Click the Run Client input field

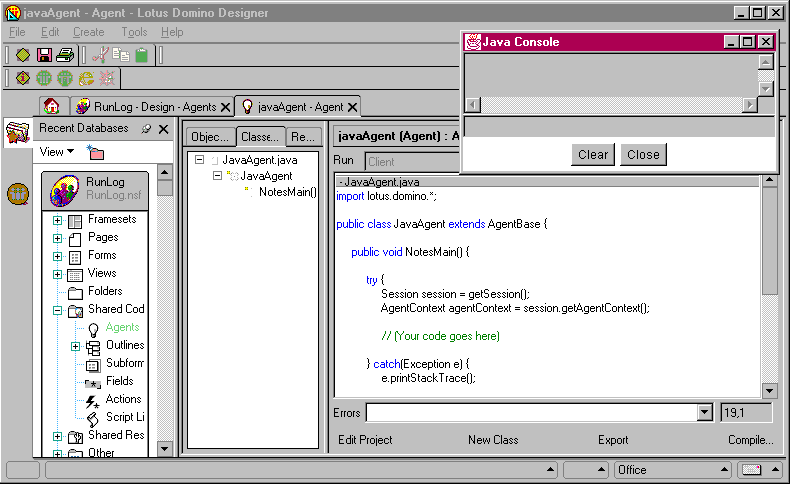point(412,162)
